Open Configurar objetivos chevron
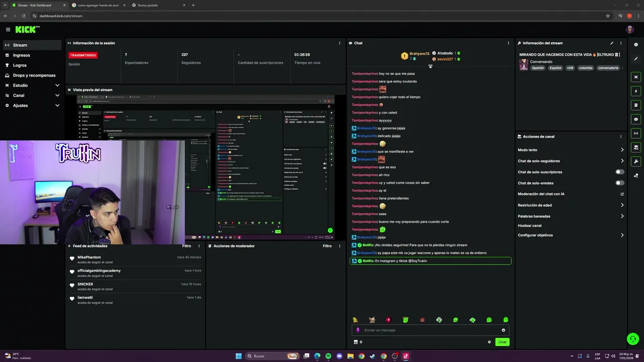 pos(622,235)
